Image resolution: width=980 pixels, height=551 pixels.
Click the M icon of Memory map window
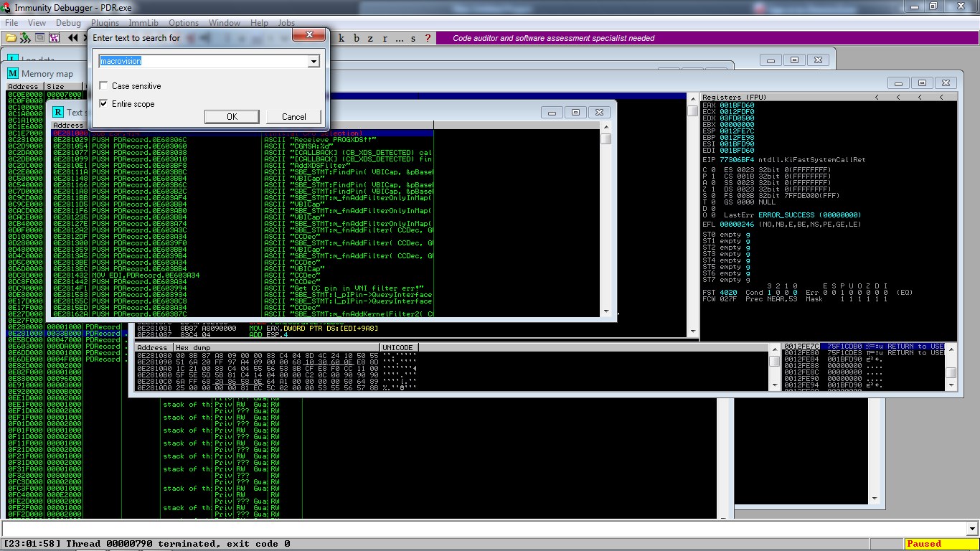coord(13,73)
